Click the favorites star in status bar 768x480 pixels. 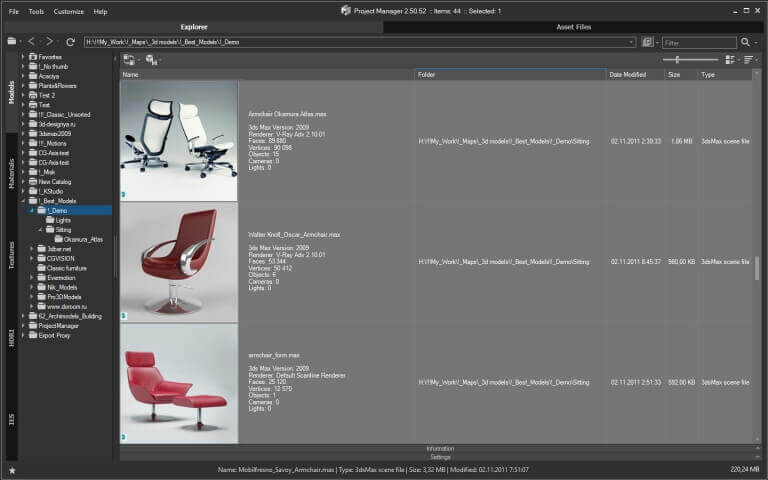[12, 469]
